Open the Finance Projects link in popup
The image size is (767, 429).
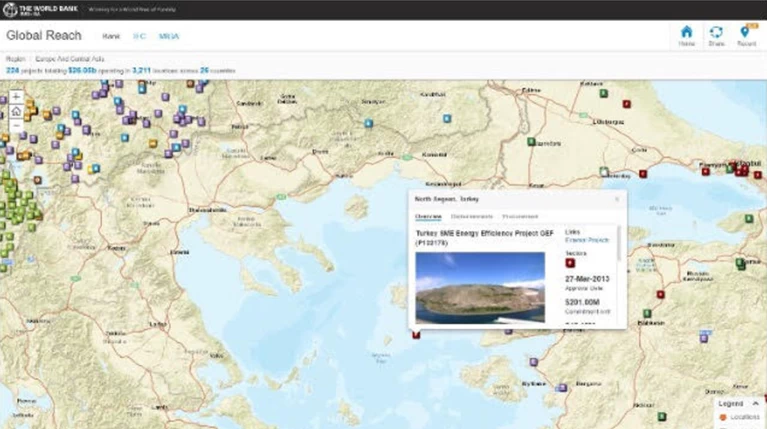[x=587, y=240]
